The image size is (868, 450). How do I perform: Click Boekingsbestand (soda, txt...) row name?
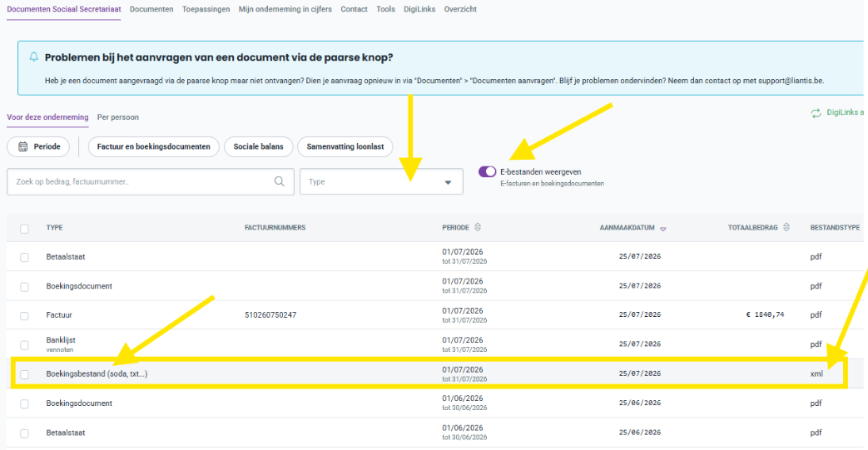point(97,373)
